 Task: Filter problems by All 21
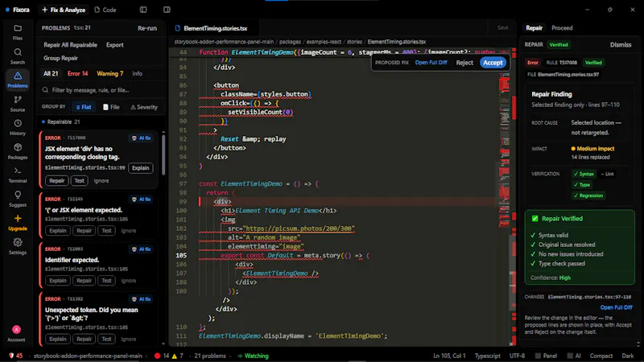(x=51, y=73)
